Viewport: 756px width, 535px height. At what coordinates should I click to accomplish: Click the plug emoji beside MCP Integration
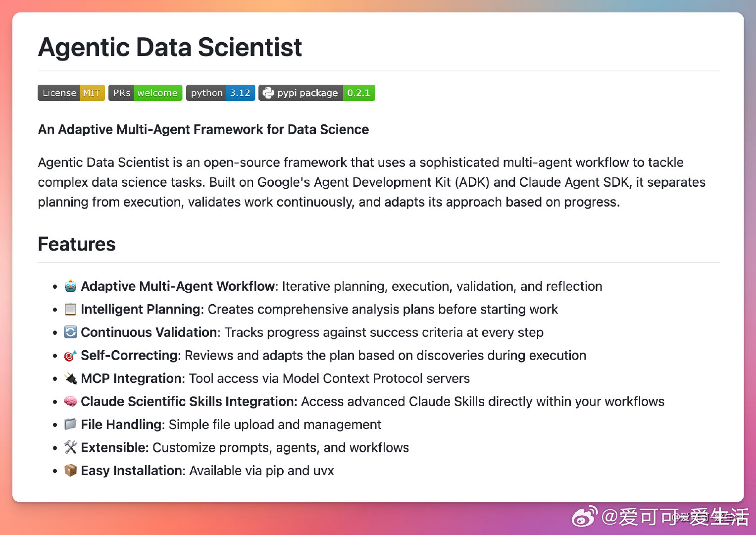70,378
